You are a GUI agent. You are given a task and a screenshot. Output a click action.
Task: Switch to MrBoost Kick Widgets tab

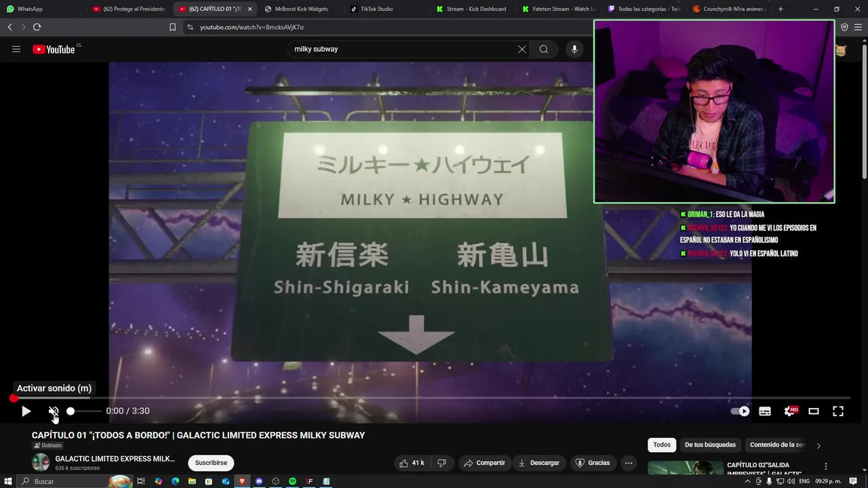pos(301,9)
